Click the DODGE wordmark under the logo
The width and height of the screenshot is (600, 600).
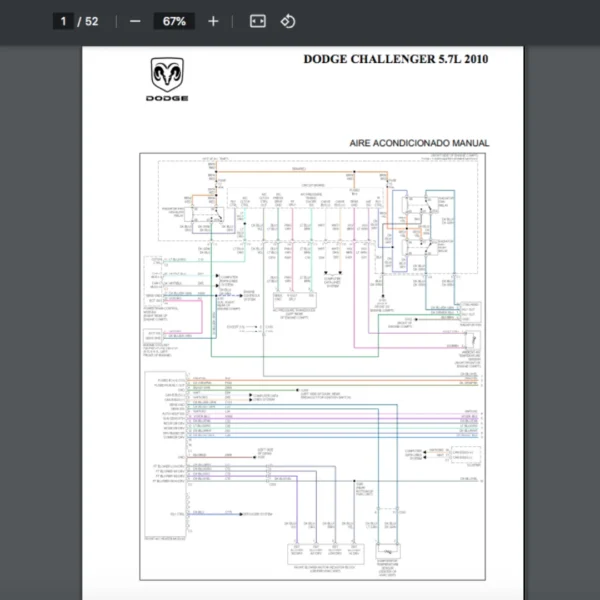(x=166, y=98)
